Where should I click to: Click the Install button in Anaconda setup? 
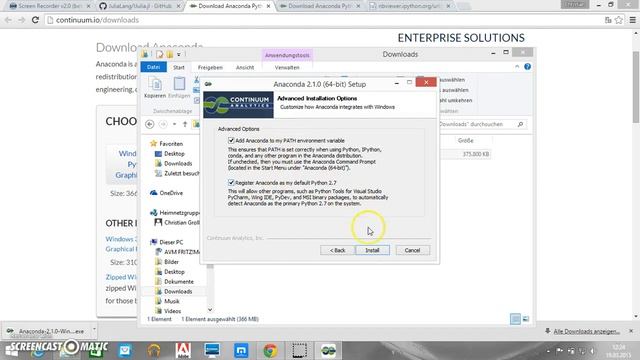[372, 250]
